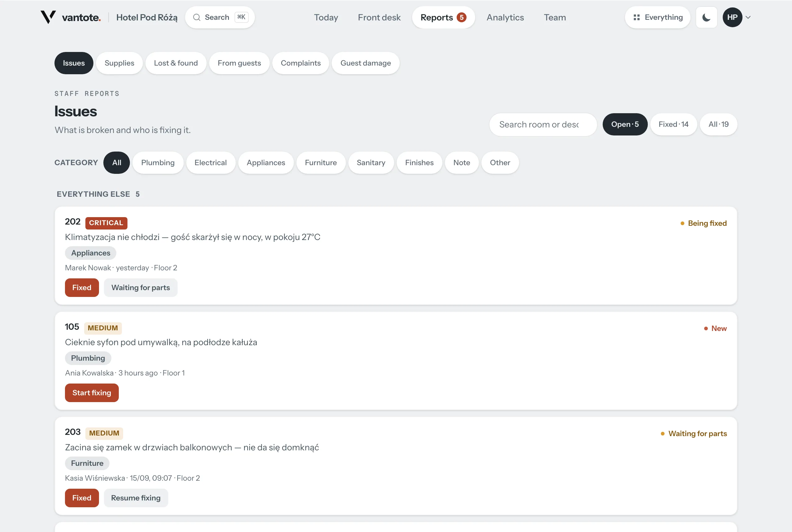The height and width of the screenshot is (532, 792).
Task: Open the global Search box
Action: pos(220,17)
